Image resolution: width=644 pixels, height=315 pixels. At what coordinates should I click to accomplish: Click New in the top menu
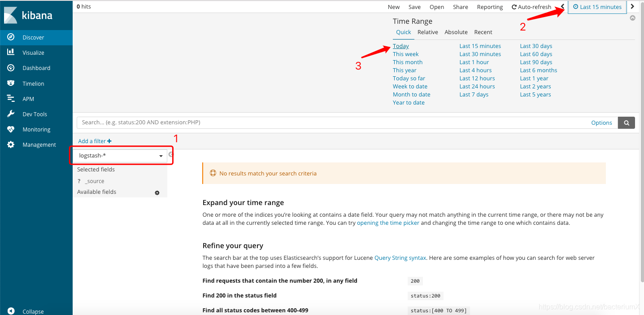394,7
